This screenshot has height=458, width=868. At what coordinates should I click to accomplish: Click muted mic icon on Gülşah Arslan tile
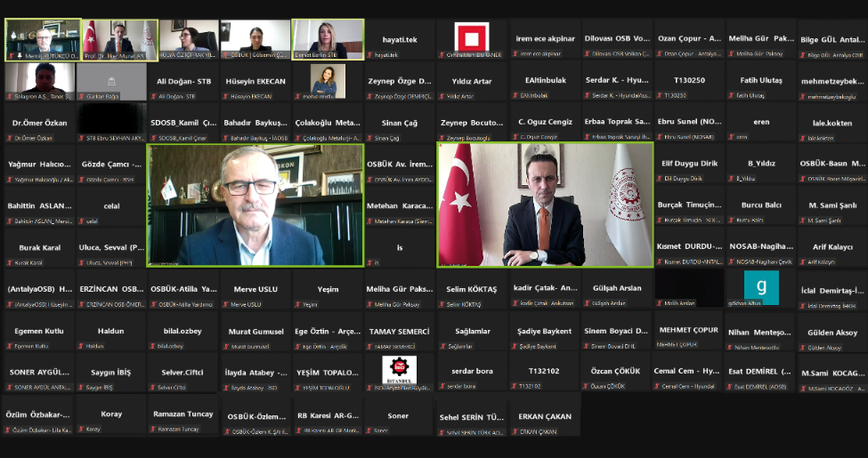coord(588,303)
